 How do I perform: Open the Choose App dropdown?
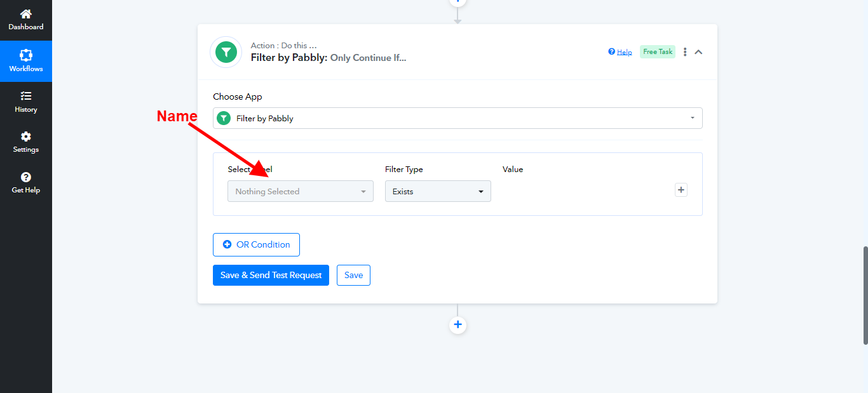pyautogui.click(x=458, y=118)
